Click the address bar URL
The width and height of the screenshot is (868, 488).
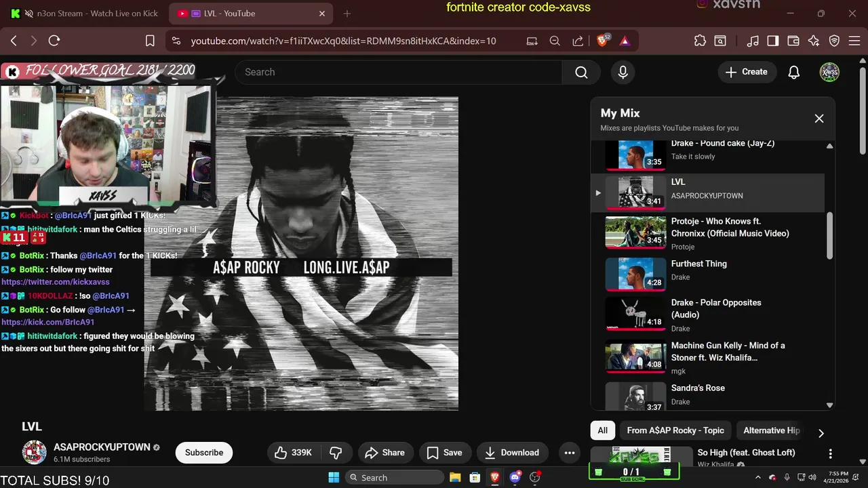tap(343, 41)
